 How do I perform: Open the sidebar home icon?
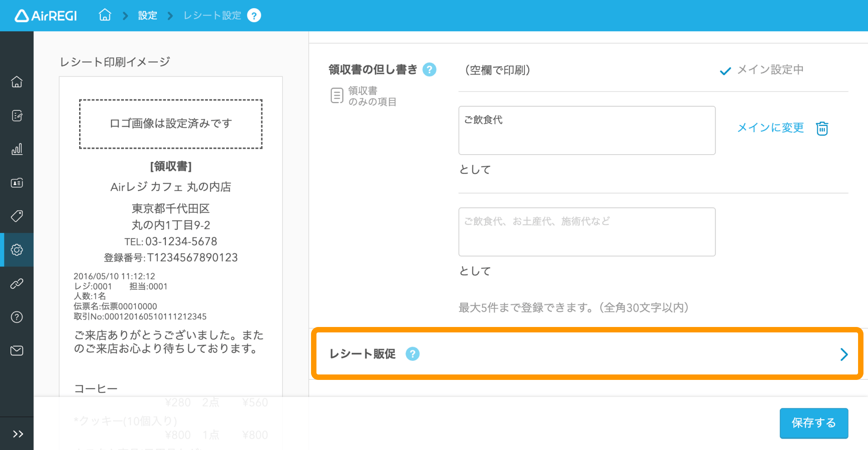tap(17, 82)
